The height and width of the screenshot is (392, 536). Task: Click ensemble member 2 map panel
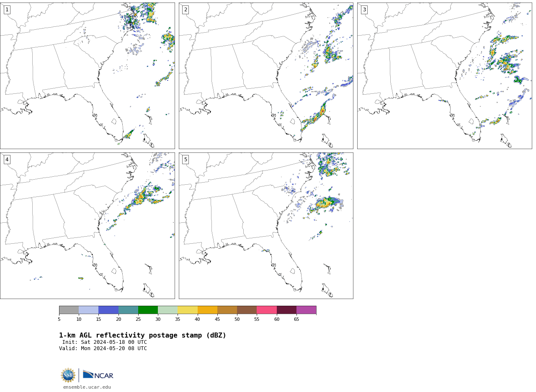pyautogui.click(x=266, y=76)
